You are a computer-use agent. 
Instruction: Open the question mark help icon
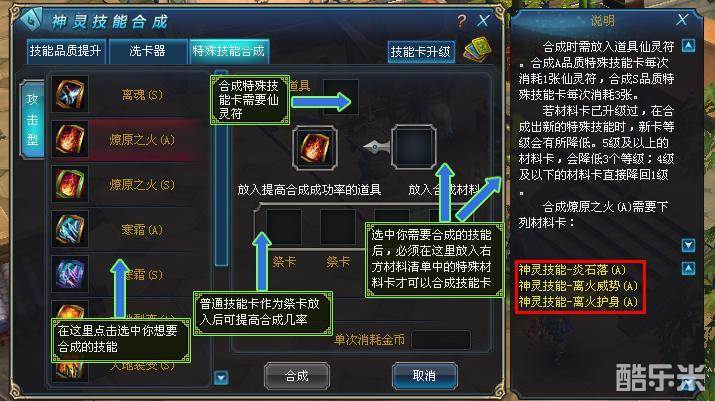point(461,21)
